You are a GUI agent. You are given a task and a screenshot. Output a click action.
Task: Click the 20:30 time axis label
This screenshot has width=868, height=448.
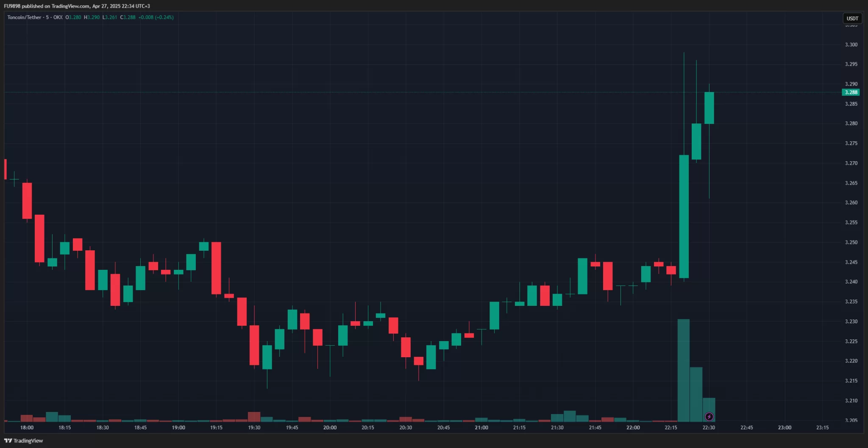[x=406, y=428]
